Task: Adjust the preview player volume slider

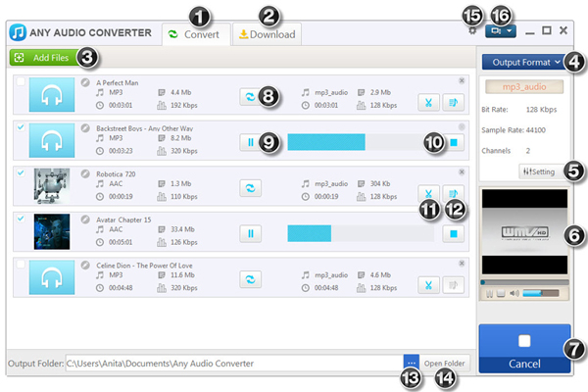Action: coord(541,293)
